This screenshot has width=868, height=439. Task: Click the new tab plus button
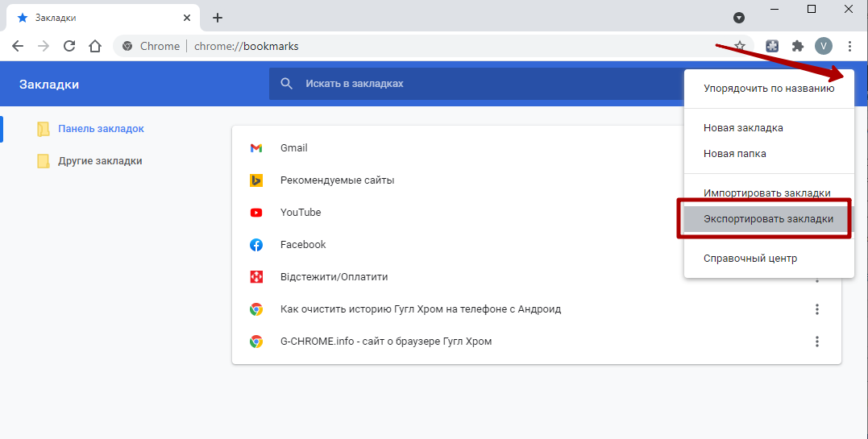tap(217, 18)
